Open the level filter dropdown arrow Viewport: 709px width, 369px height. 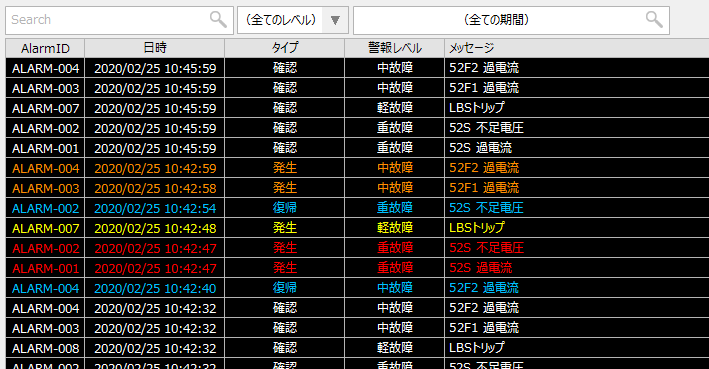[335, 20]
